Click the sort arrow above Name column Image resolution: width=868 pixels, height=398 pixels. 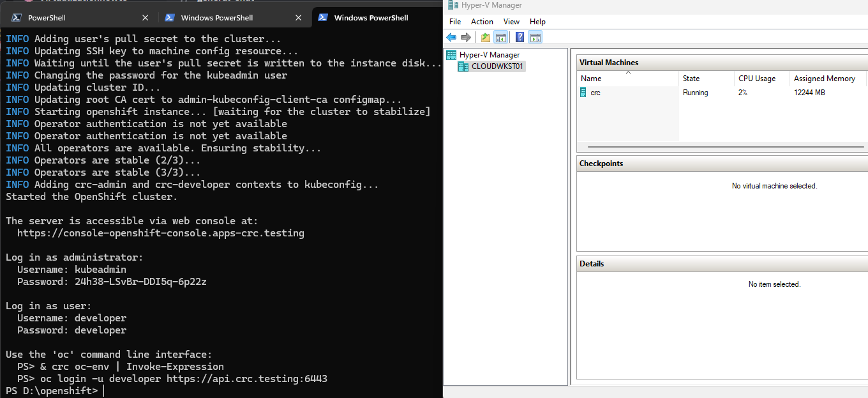(x=628, y=73)
